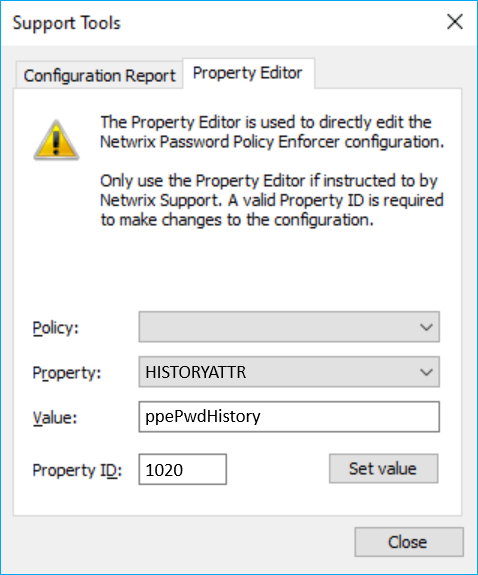Click the Set value button
478x575 pixels.
pos(383,469)
